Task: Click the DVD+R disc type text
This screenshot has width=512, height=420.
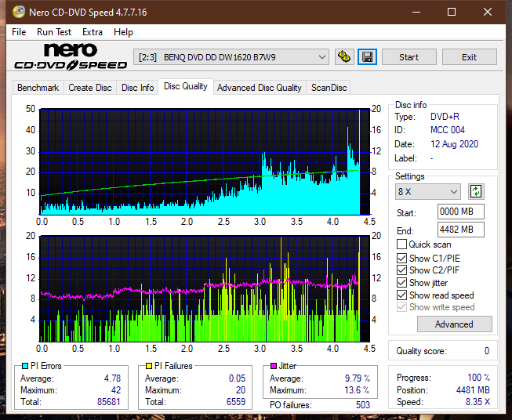Action: click(x=445, y=117)
